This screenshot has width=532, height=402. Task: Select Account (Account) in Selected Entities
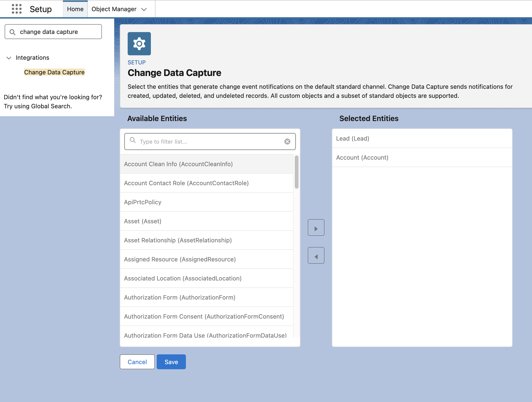point(422,157)
